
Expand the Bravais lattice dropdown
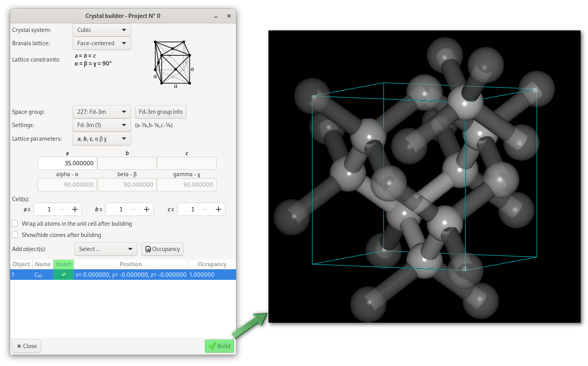tap(101, 43)
